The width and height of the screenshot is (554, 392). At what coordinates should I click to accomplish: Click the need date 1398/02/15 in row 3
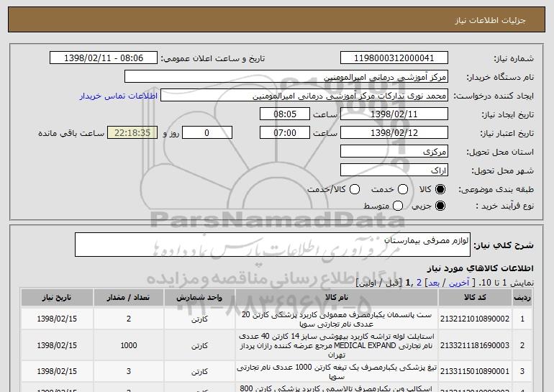coord(57,372)
